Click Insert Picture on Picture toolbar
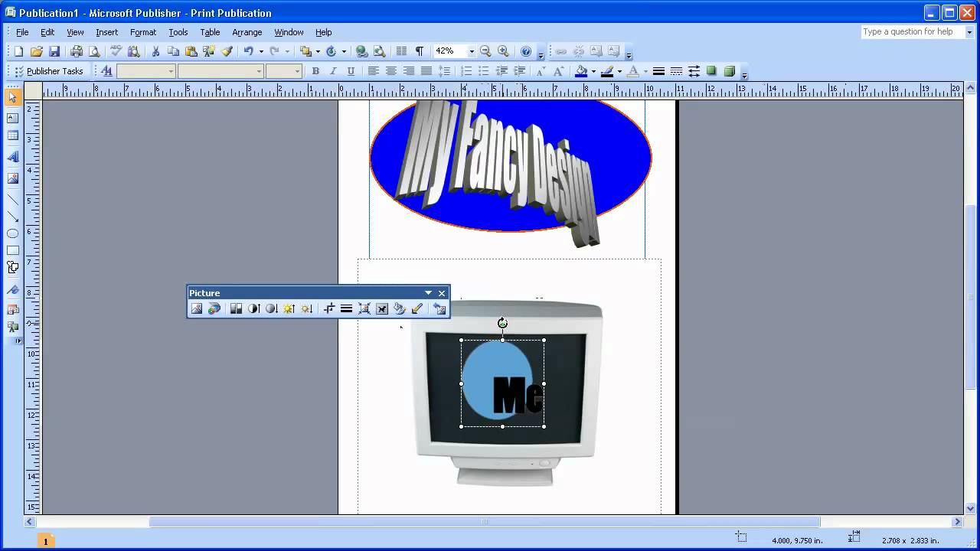The width and height of the screenshot is (980, 551). point(197,308)
